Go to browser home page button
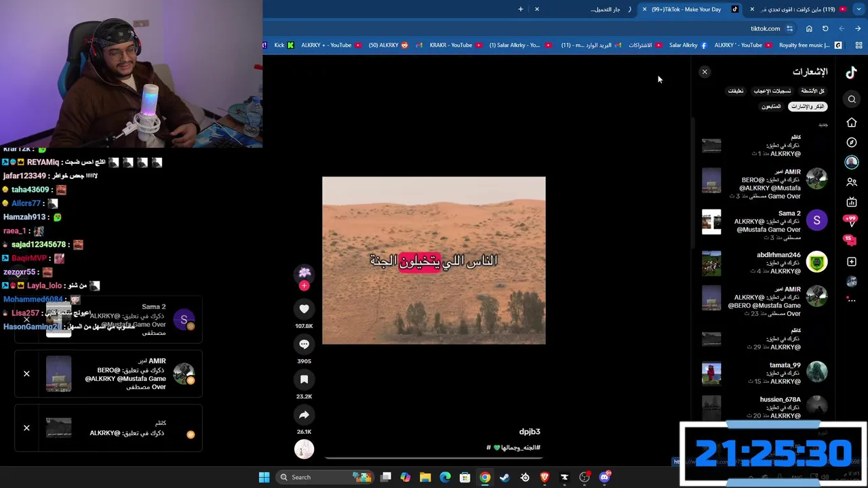The width and height of the screenshot is (868, 488). [x=809, y=28]
